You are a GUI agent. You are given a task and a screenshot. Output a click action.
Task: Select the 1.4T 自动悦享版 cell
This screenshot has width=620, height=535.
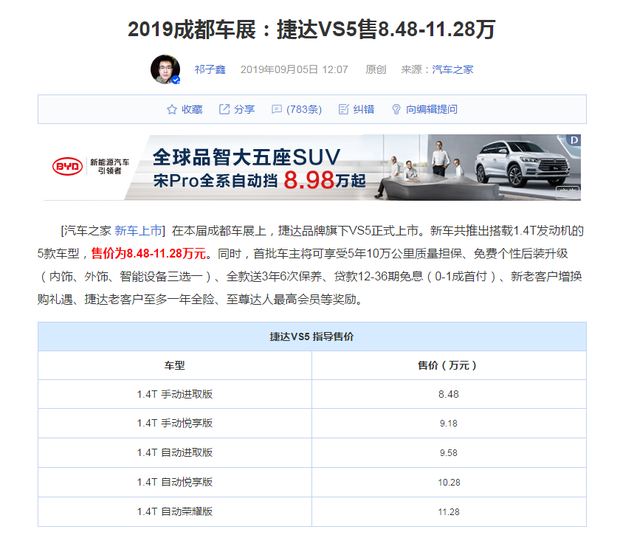[x=175, y=482]
